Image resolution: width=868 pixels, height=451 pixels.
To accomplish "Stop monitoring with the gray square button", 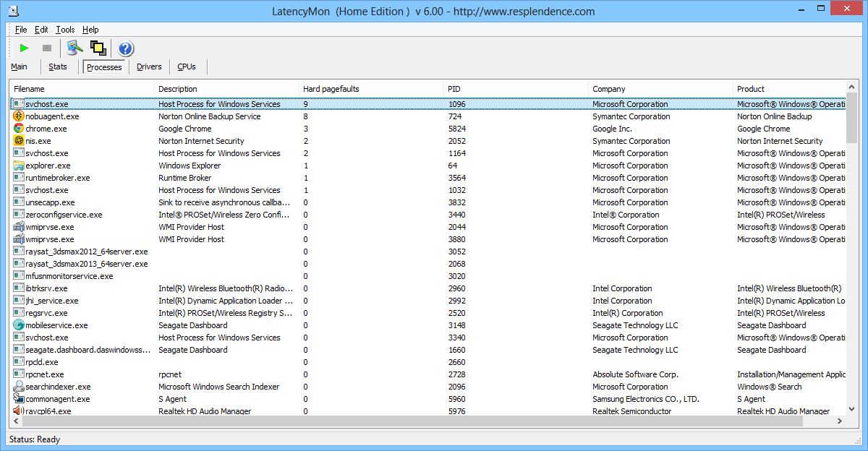I will (47, 48).
